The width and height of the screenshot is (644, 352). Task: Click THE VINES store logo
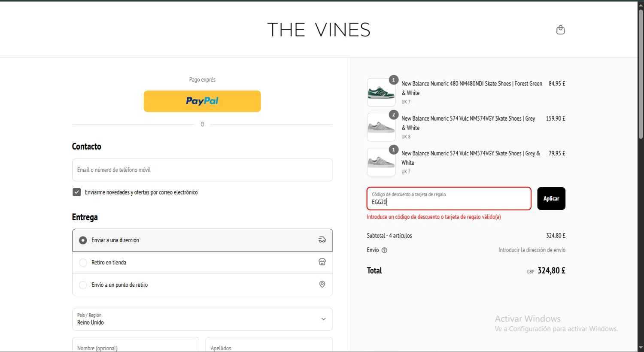319,30
